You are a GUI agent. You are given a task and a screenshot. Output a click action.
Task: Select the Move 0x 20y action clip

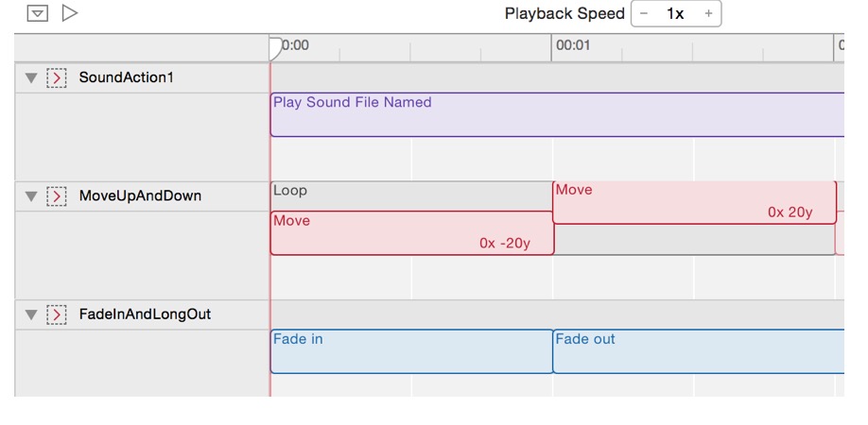[x=694, y=203]
